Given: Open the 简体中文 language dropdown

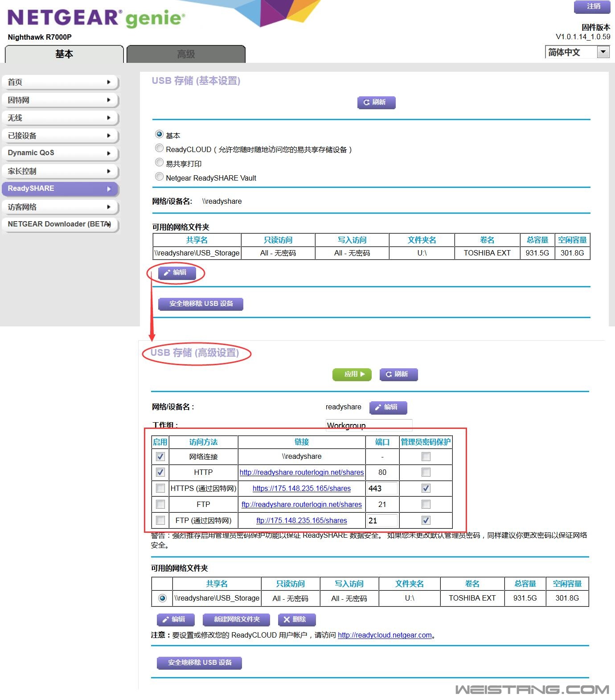Looking at the screenshot, I should (577, 52).
